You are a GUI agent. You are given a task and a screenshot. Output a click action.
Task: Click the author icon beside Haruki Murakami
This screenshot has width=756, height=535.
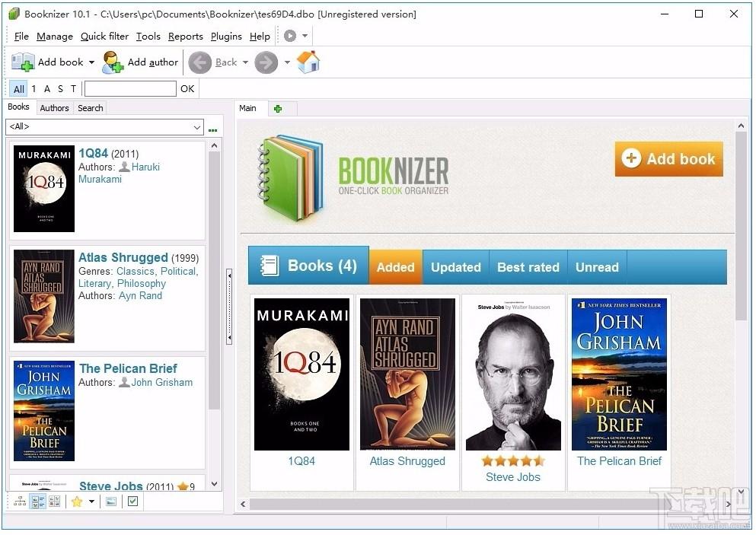tap(124, 167)
